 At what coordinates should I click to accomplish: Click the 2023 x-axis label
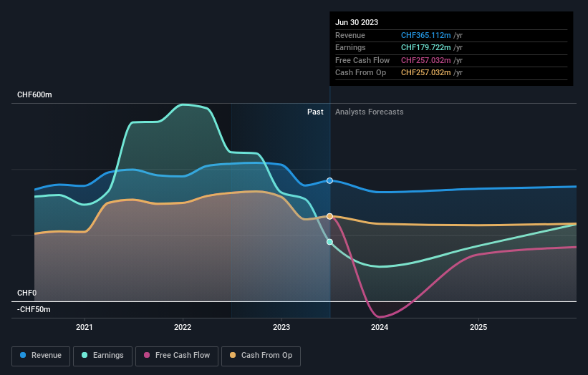(281, 327)
